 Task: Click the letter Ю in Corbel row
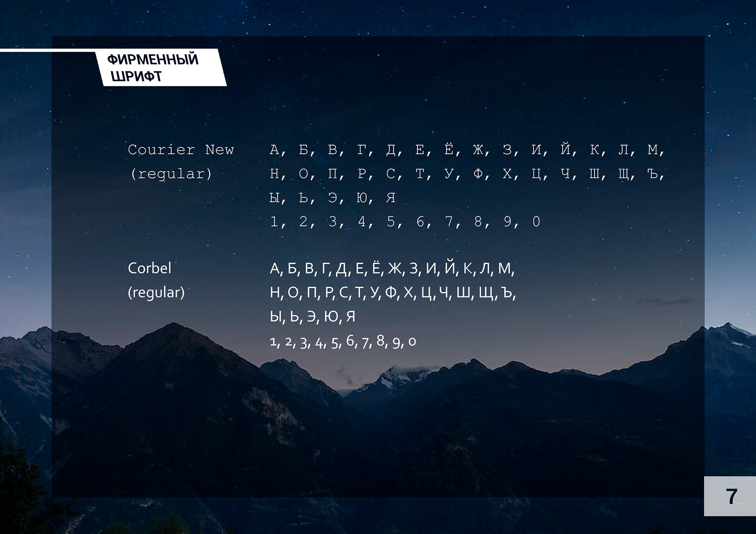pyautogui.click(x=331, y=316)
